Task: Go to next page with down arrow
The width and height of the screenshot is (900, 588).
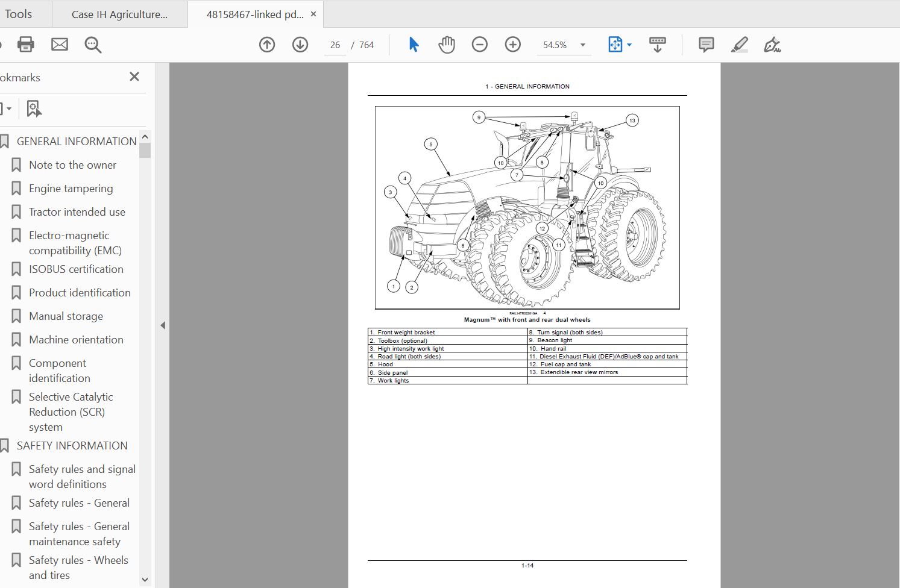Action: 300,45
